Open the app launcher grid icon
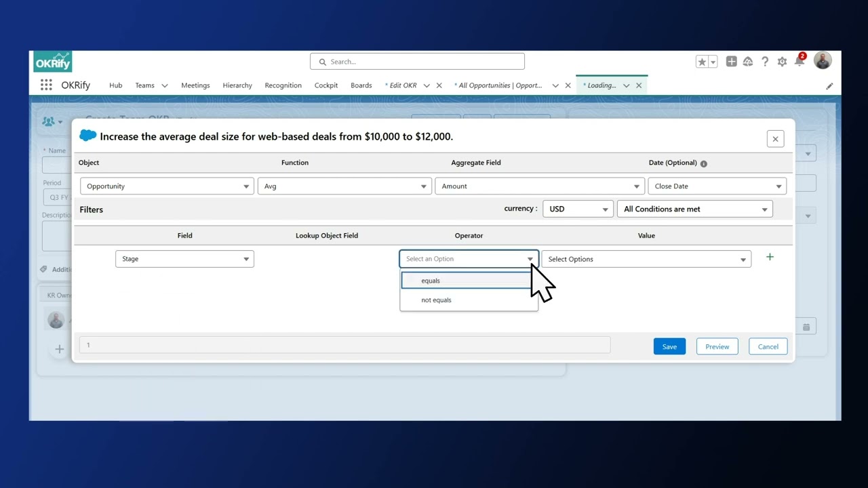868x488 pixels. (46, 85)
